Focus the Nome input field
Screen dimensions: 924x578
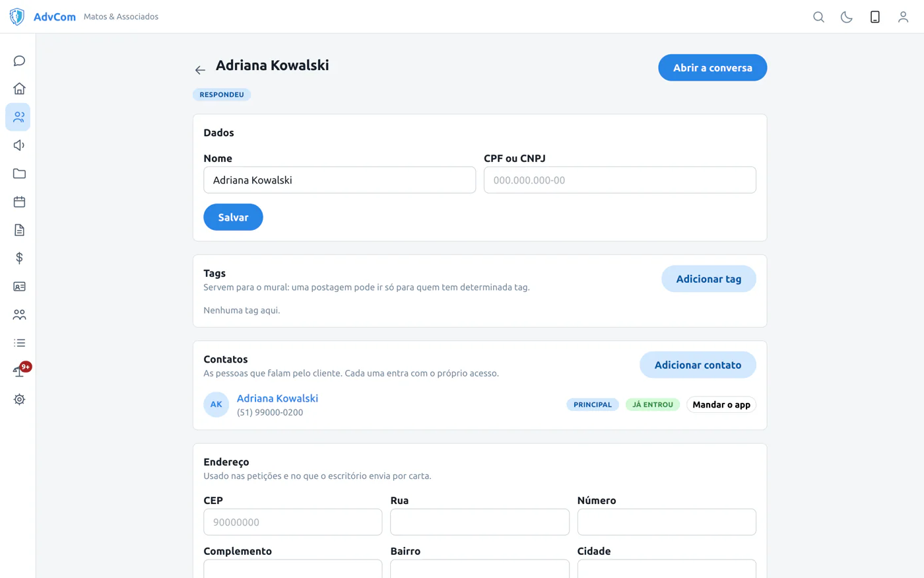coord(339,180)
